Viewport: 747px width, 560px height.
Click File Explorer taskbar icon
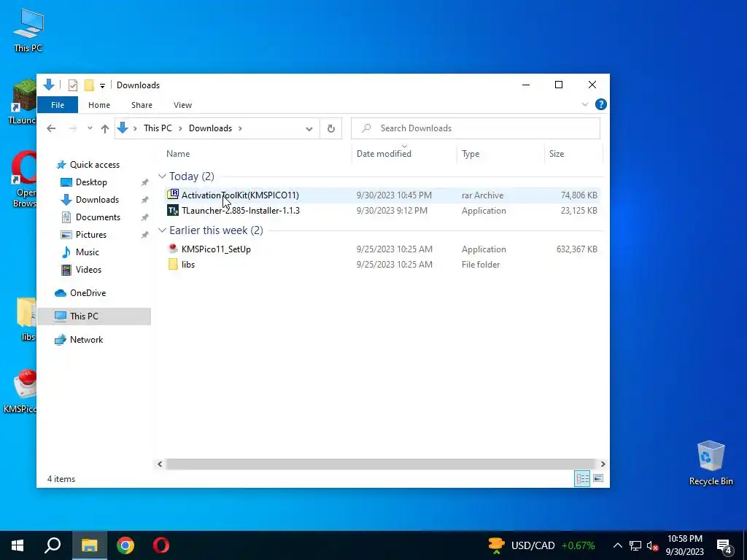pos(89,545)
